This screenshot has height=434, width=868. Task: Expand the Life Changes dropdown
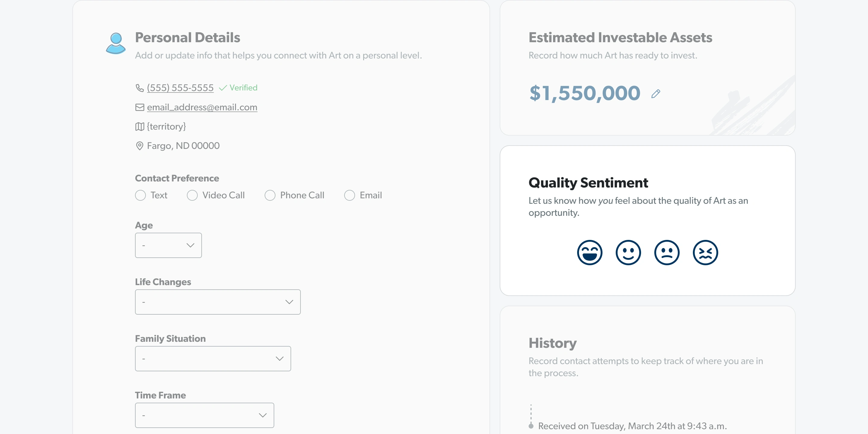(218, 302)
